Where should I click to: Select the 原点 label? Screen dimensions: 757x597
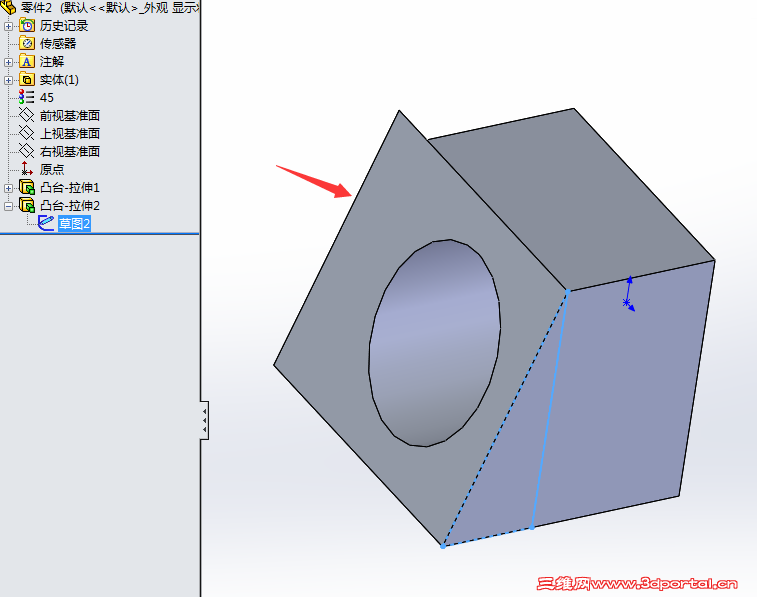pyautogui.click(x=52, y=169)
